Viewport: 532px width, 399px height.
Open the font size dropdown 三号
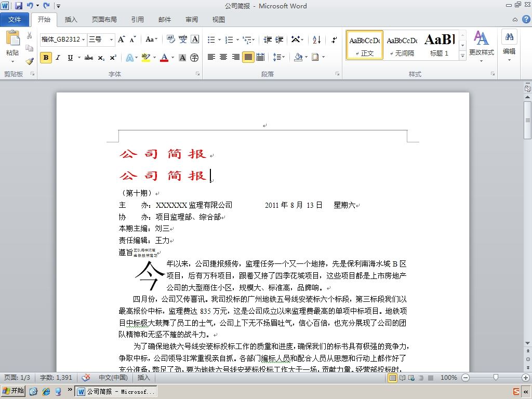(111, 39)
